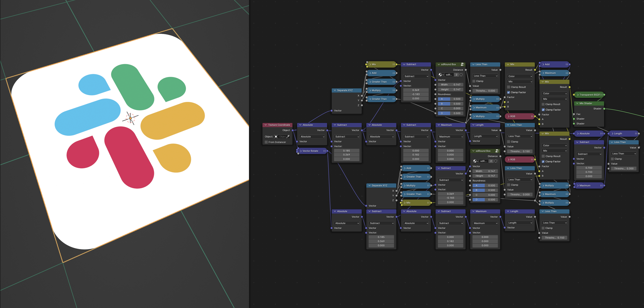Collapse the Less Than node with threshold 0.300
644x308 pixels.
[x=612, y=142]
